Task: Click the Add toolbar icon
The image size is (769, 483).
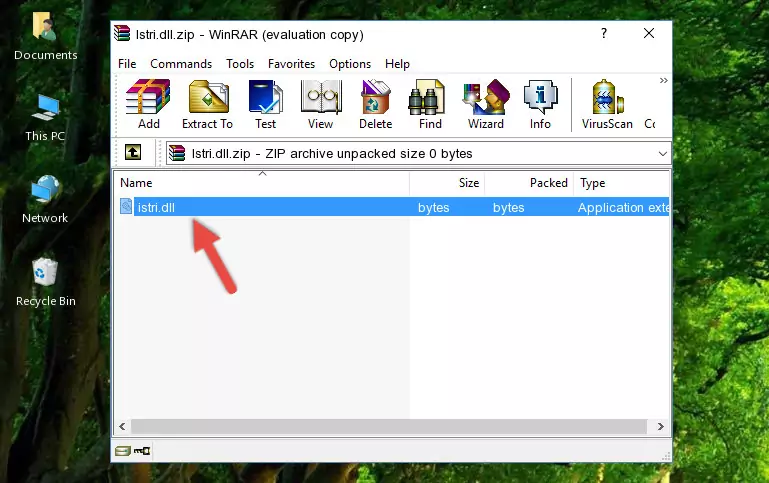Action: pos(148,104)
